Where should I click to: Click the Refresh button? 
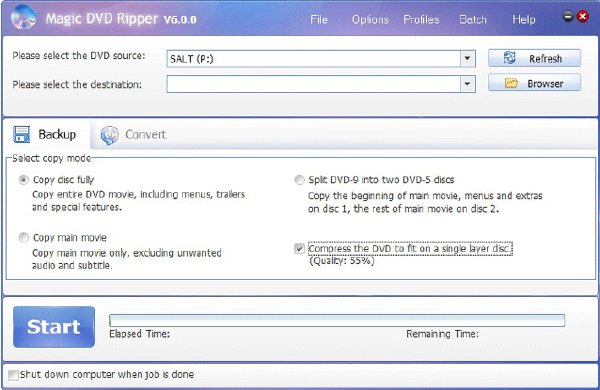pyautogui.click(x=534, y=58)
